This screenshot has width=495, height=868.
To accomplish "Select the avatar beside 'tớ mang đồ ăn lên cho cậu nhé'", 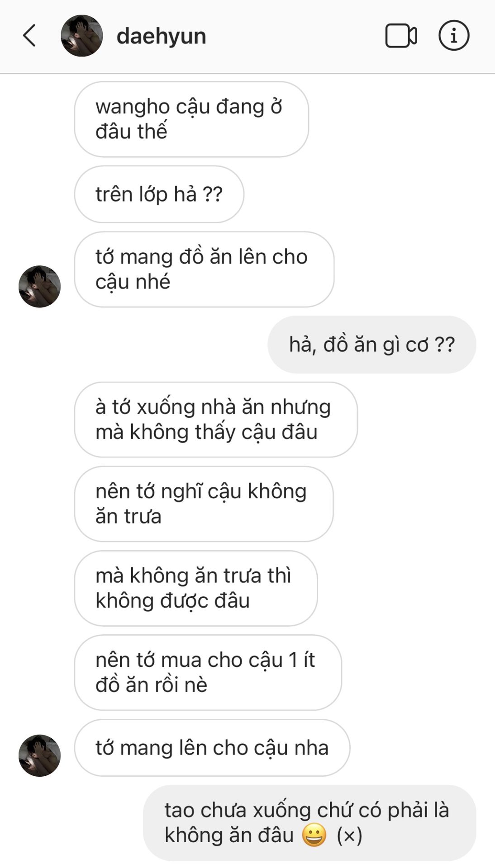I will (x=39, y=287).
